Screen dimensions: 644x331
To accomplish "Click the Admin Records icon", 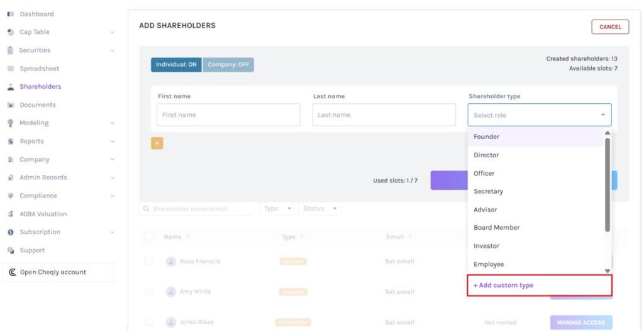I will (11, 177).
